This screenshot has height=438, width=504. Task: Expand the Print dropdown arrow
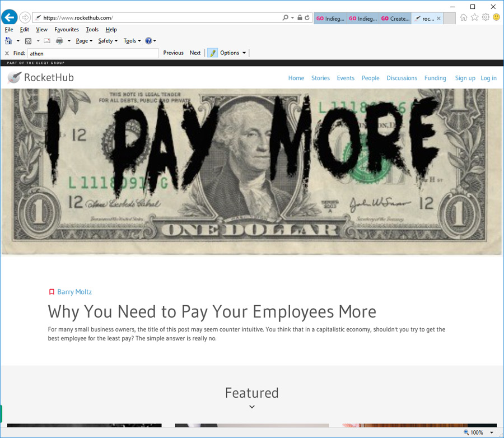[69, 41]
